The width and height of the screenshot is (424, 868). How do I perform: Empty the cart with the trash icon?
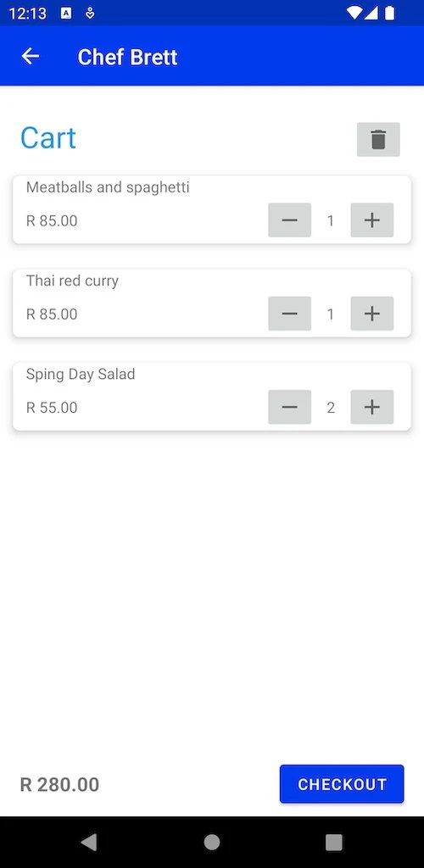pyautogui.click(x=378, y=140)
